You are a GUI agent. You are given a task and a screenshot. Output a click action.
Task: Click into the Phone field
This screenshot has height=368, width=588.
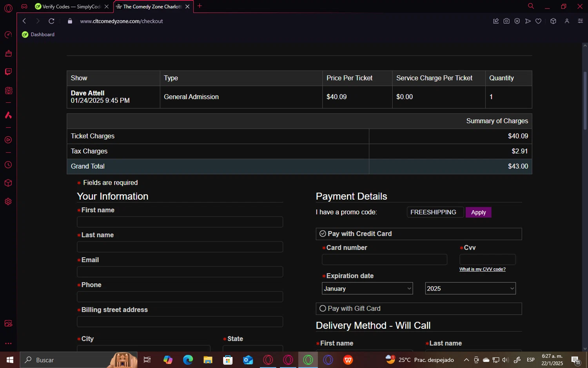(180, 297)
